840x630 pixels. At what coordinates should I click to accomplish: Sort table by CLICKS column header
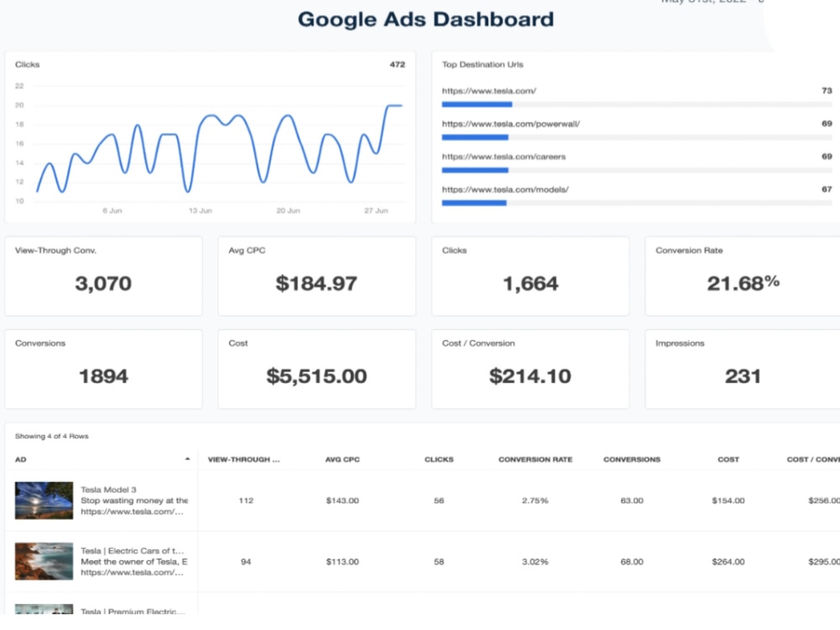coord(438,459)
